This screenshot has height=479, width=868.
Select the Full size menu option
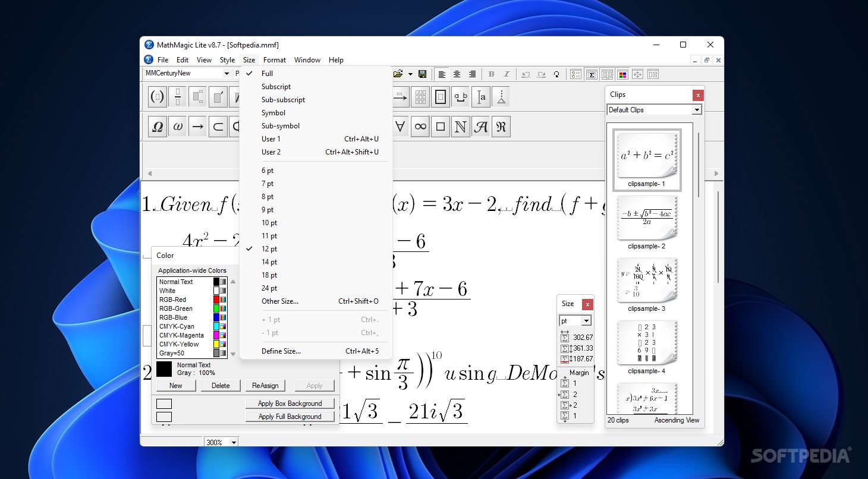click(x=316, y=74)
